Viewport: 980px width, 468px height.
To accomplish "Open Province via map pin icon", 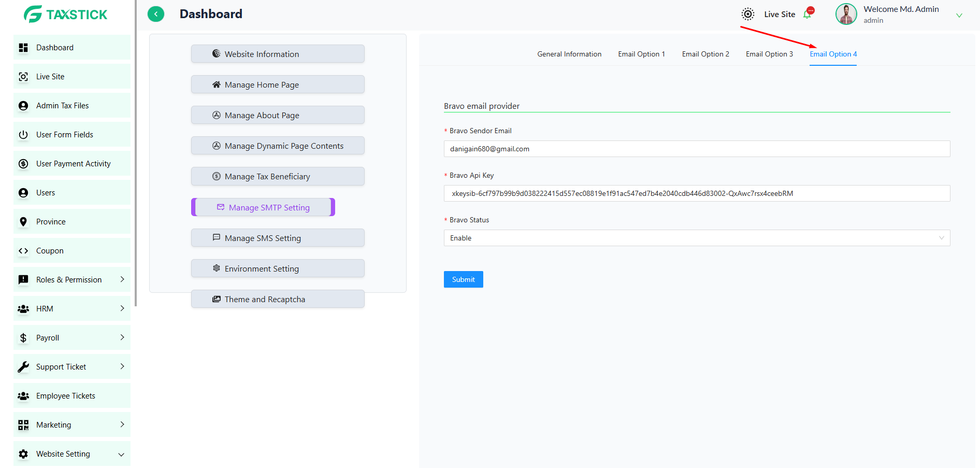I will pyautogui.click(x=23, y=222).
